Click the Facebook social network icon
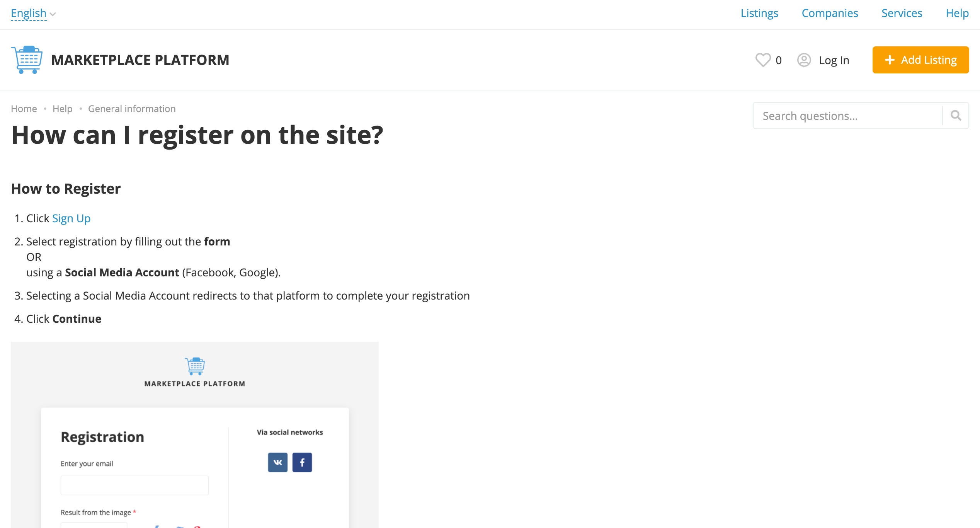 (x=302, y=462)
